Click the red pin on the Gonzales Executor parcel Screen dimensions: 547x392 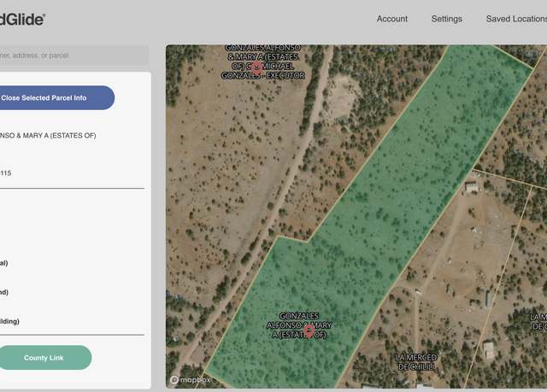point(256,67)
